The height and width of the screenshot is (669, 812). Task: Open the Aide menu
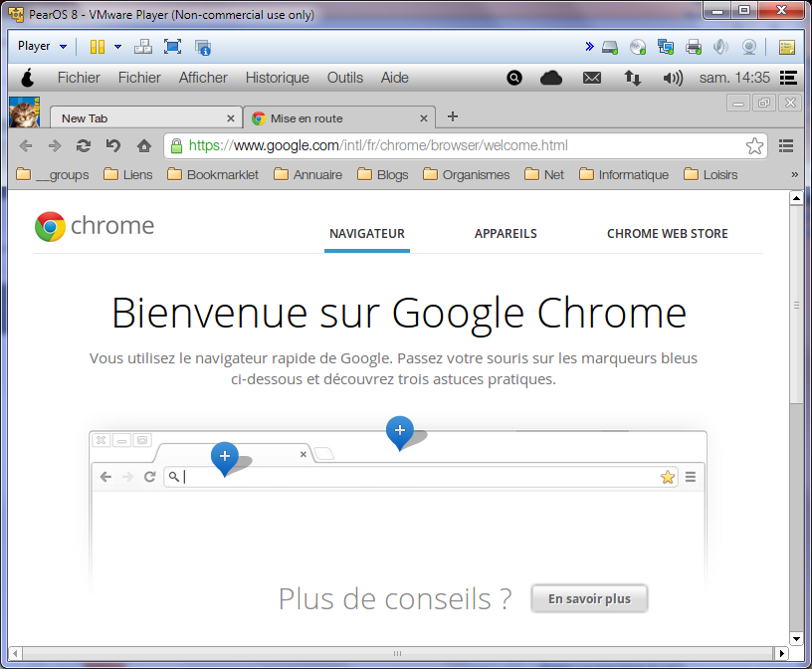(x=395, y=78)
